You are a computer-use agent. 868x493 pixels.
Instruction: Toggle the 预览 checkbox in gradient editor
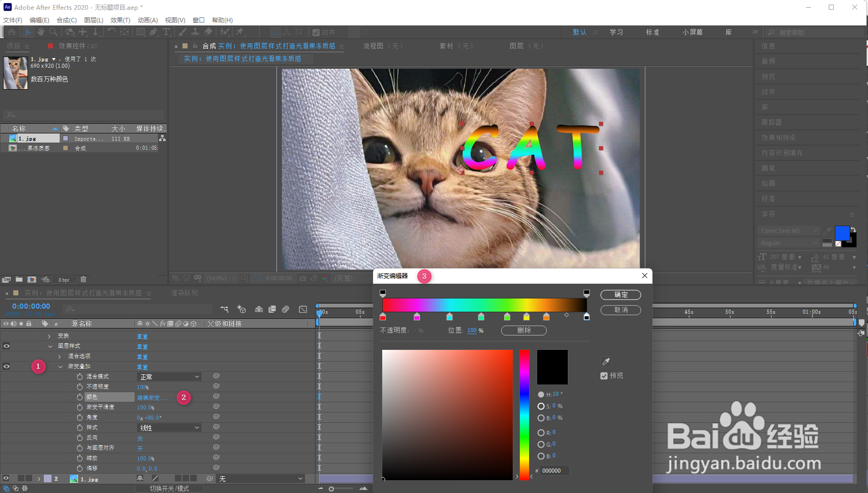604,376
